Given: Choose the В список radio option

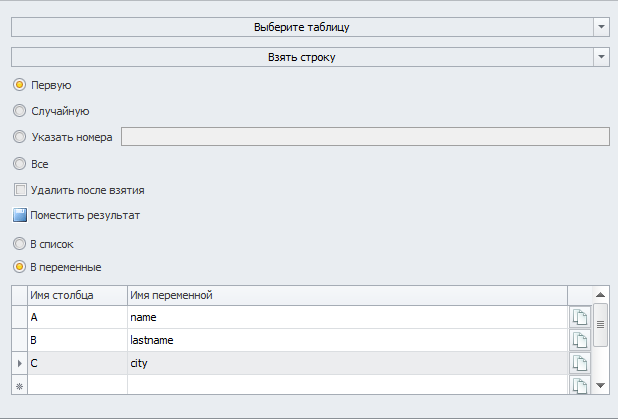Looking at the screenshot, I should pos(19,244).
